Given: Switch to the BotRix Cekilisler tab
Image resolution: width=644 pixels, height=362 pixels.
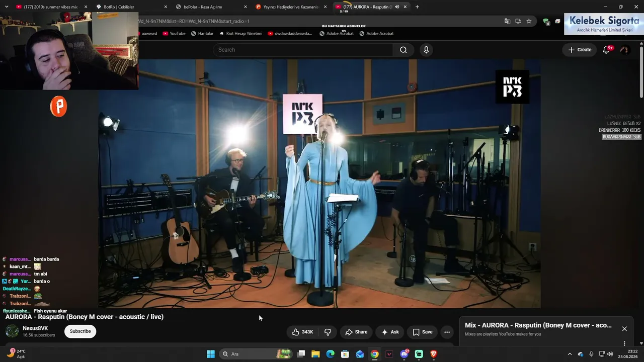Looking at the screenshot, I should pyautogui.click(x=132, y=7).
